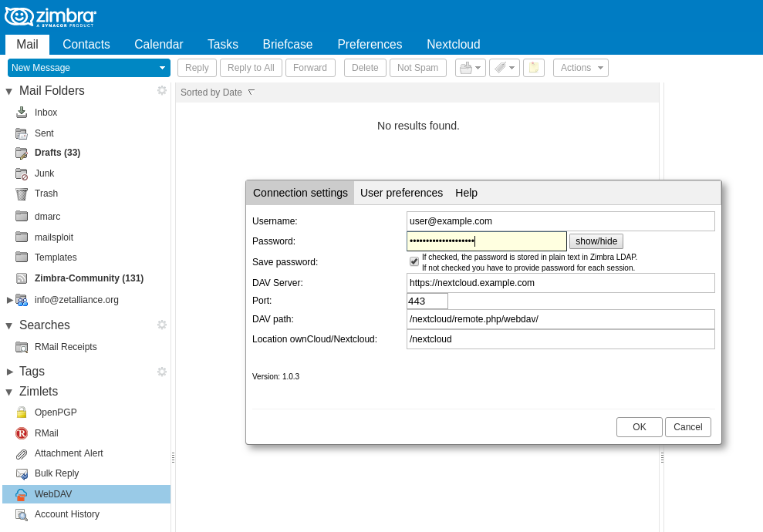
Task: Open the Trash folder icon
Action: coord(22,194)
